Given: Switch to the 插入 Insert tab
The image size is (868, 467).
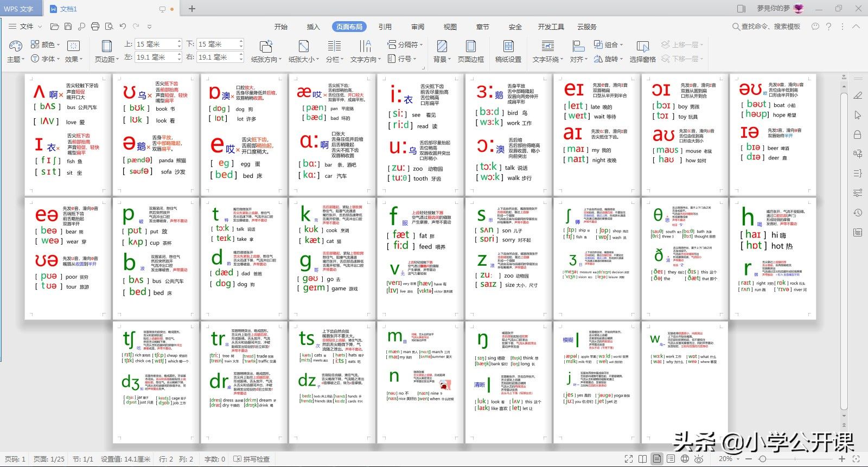Looking at the screenshot, I should point(313,27).
